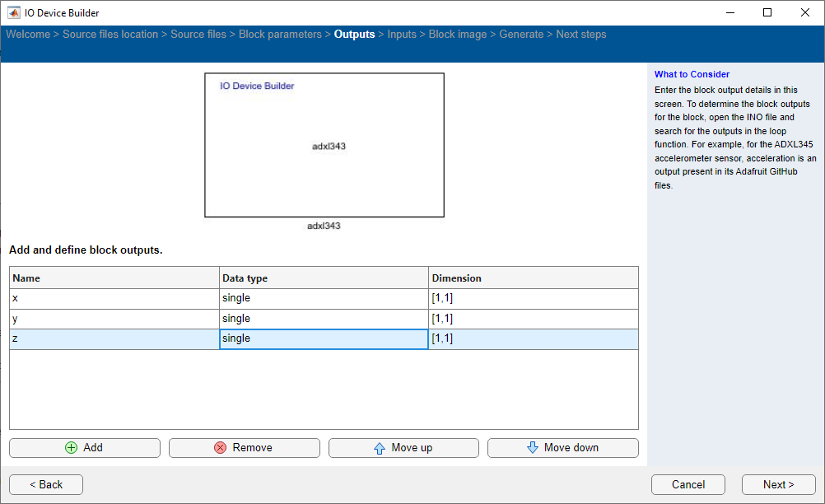This screenshot has width=825, height=504.
Task: Open the data type cell for y
Action: [x=324, y=319]
